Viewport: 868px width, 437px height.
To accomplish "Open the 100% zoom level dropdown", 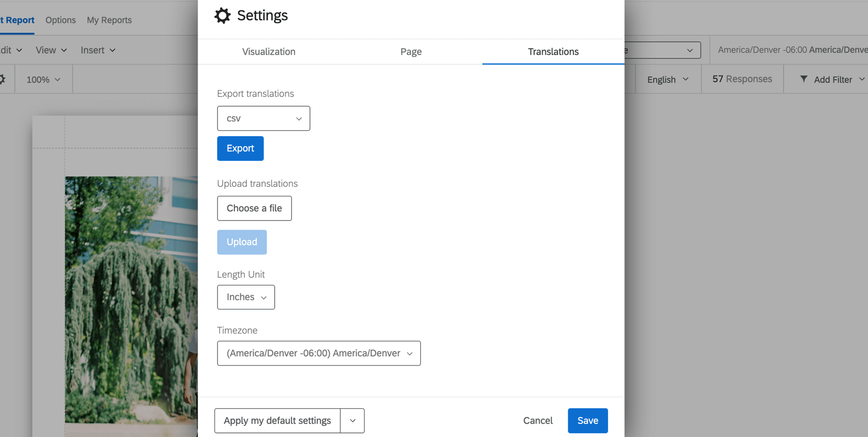I will point(43,79).
